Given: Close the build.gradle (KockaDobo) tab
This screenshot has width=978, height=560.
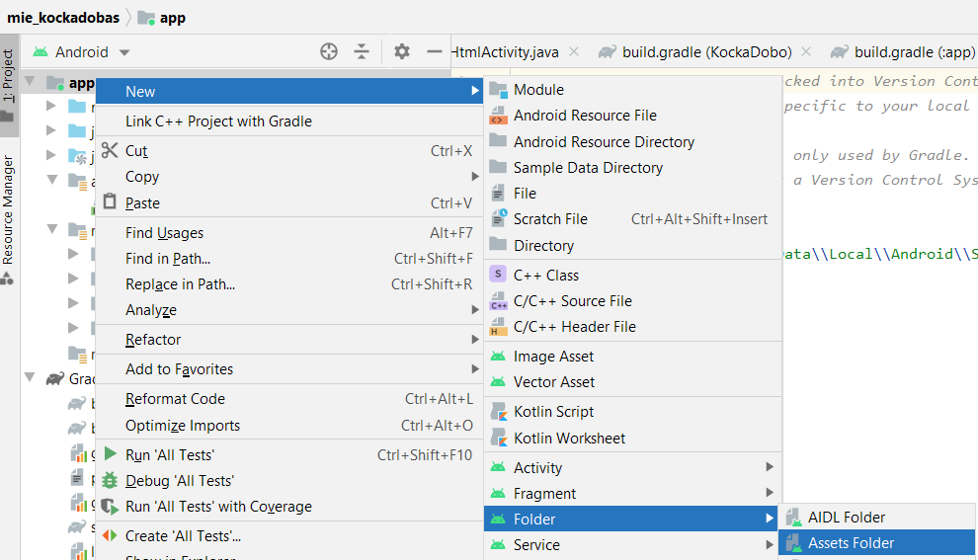Looking at the screenshot, I should pyautogui.click(x=806, y=51).
